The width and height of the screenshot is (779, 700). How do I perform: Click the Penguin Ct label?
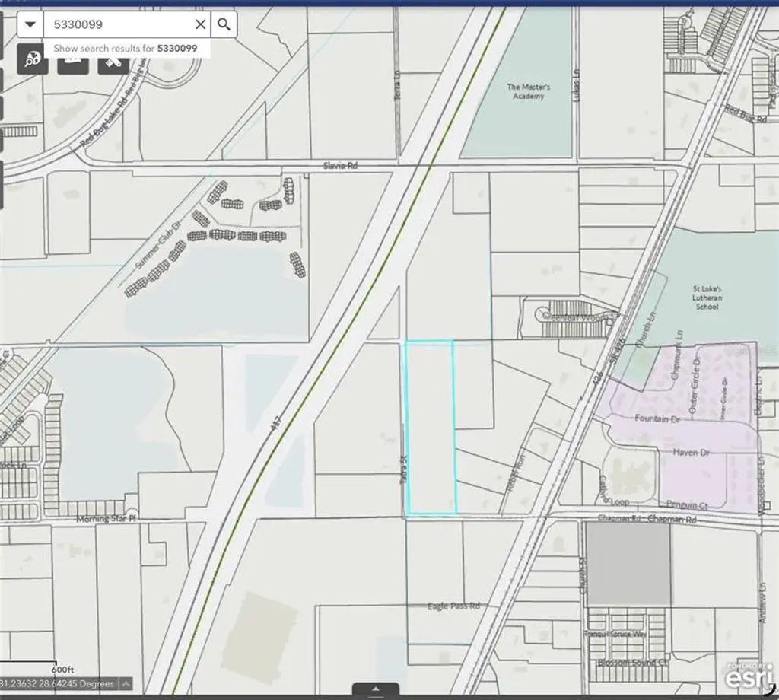tap(687, 505)
